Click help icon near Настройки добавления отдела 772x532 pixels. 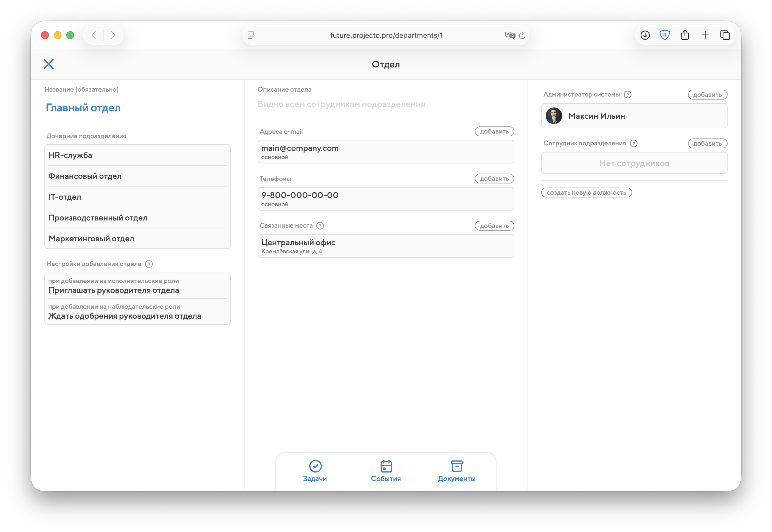149,264
